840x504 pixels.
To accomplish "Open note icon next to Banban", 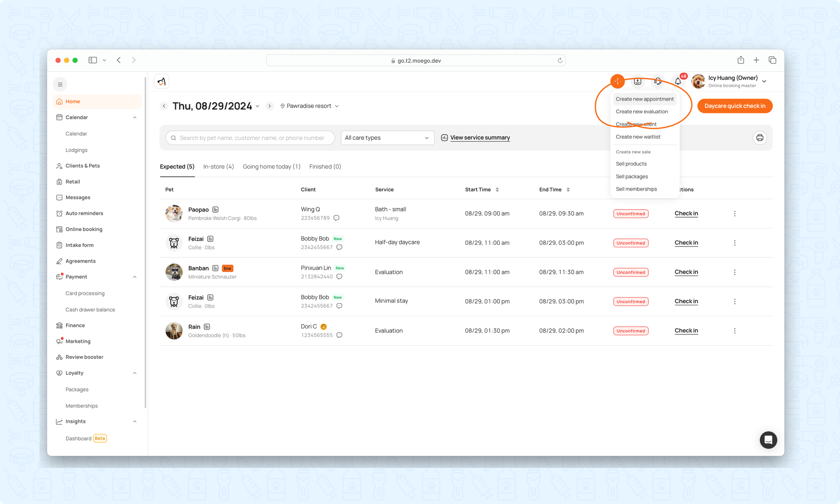I will (215, 268).
